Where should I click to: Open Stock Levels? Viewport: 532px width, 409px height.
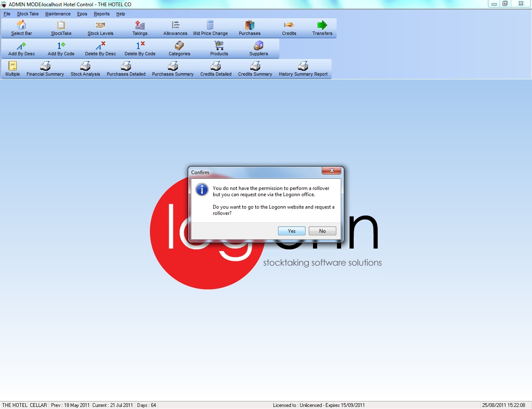coord(101,28)
